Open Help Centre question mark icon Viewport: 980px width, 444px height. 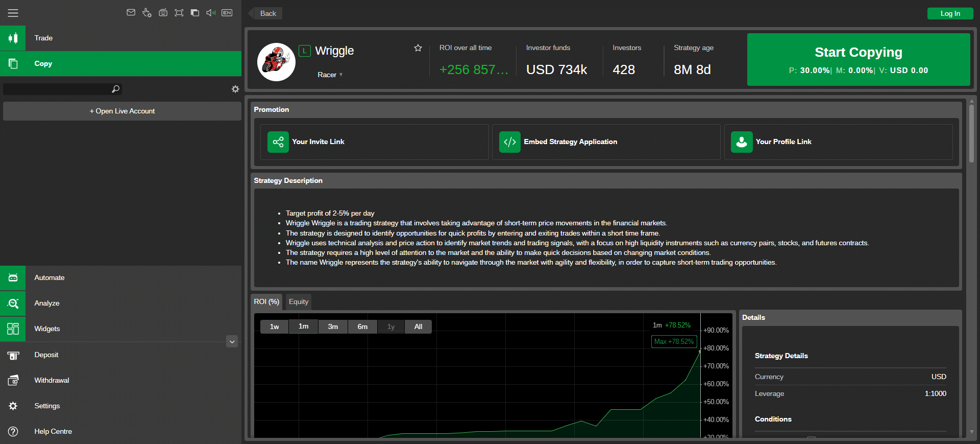(13, 431)
